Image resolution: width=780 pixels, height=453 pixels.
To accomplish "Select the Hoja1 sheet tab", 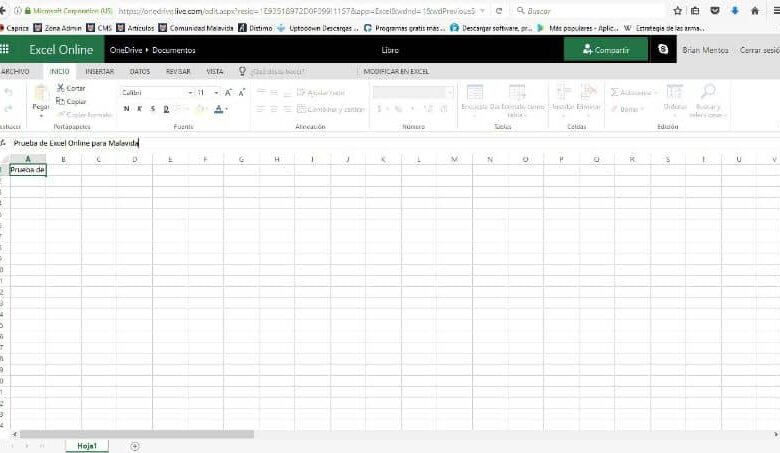I will click(87, 446).
